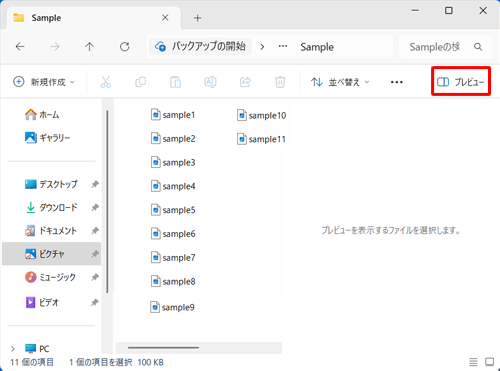The height and width of the screenshot is (371, 500).
Task: Click Sample in the address path
Action: click(317, 47)
